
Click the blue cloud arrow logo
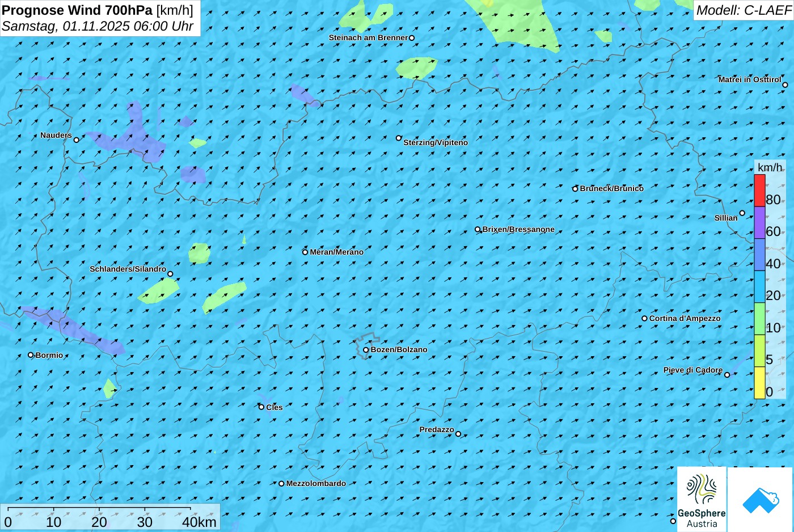point(761,500)
